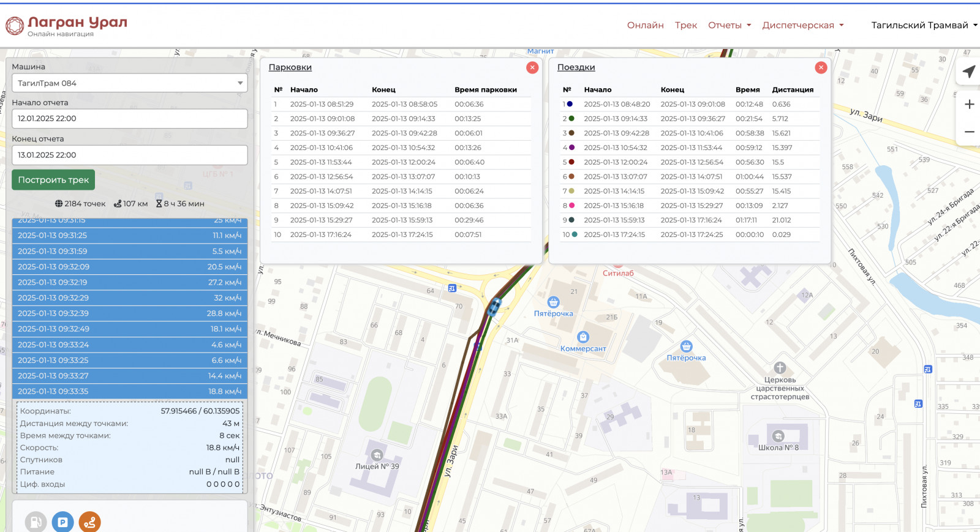Click trip 5 start time 12:00:24
Image resolution: width=980 pixels, height=532 pixels.
click(x=616, y=162)
